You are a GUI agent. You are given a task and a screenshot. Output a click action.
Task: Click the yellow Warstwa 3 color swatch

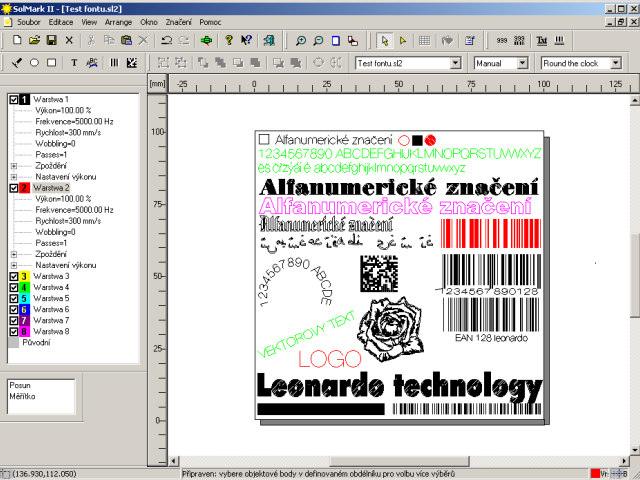[x=24, y=276]
